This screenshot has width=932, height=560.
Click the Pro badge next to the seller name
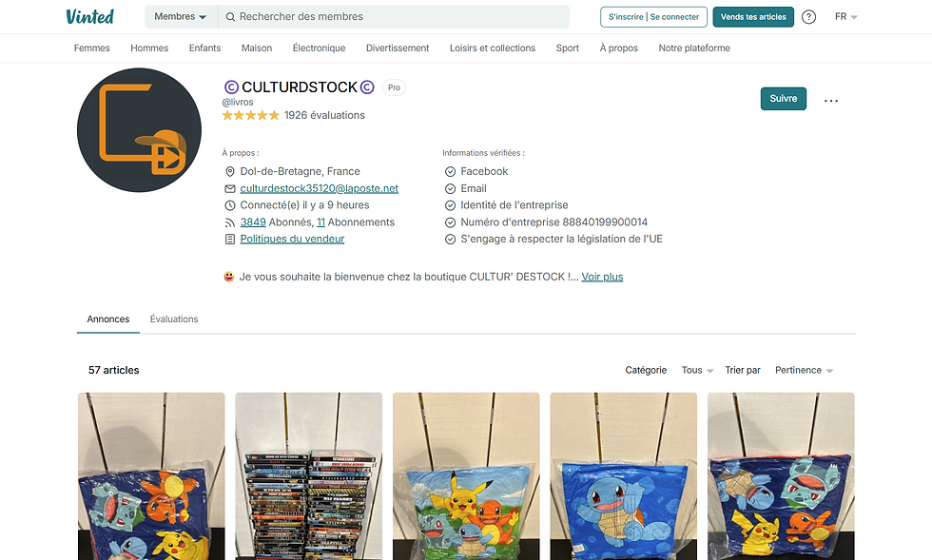click(394, 87)
